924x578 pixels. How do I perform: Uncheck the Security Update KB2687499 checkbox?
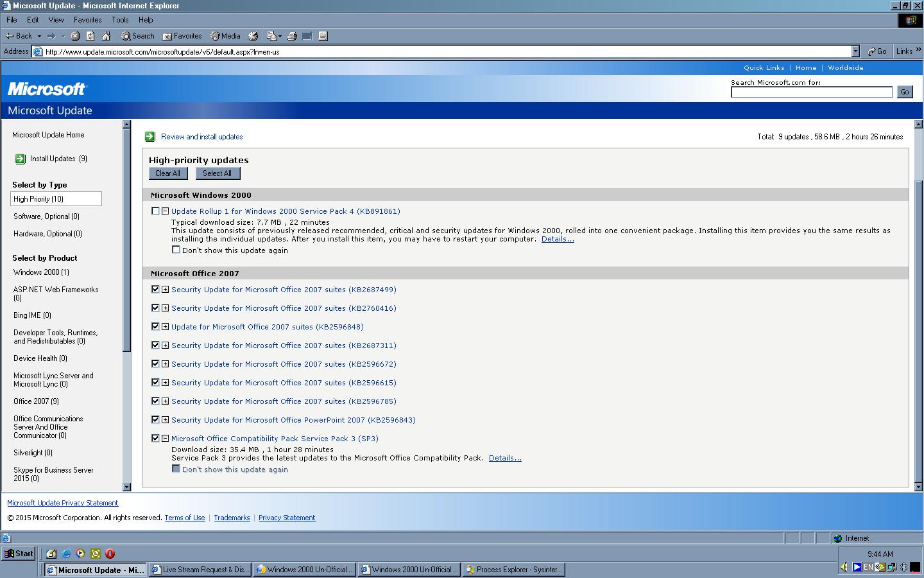[x=155, y=289]
